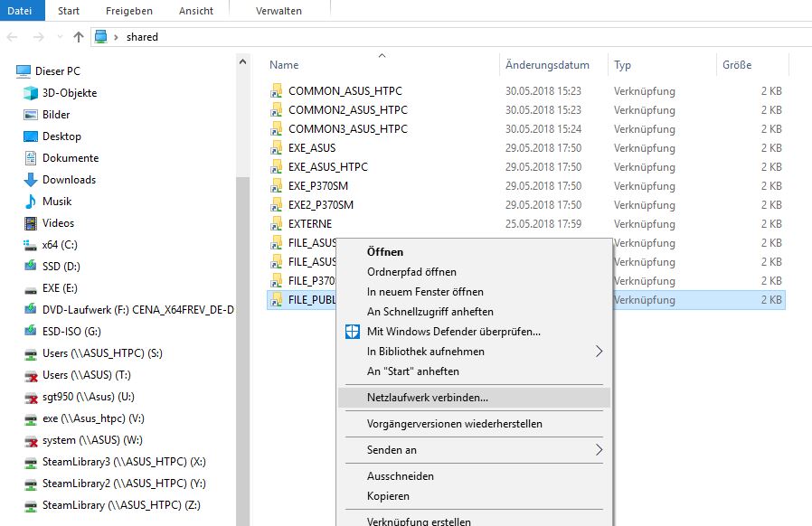Sort by the Größe column header
Viewport: 812px width, 526px height.
click(752, 65)
